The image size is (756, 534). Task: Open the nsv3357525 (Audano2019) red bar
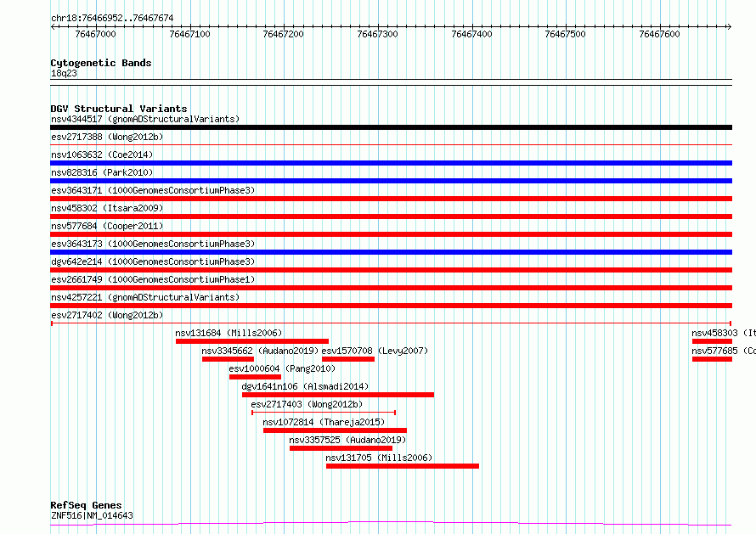pyautogui.click(x=341, y=448)
